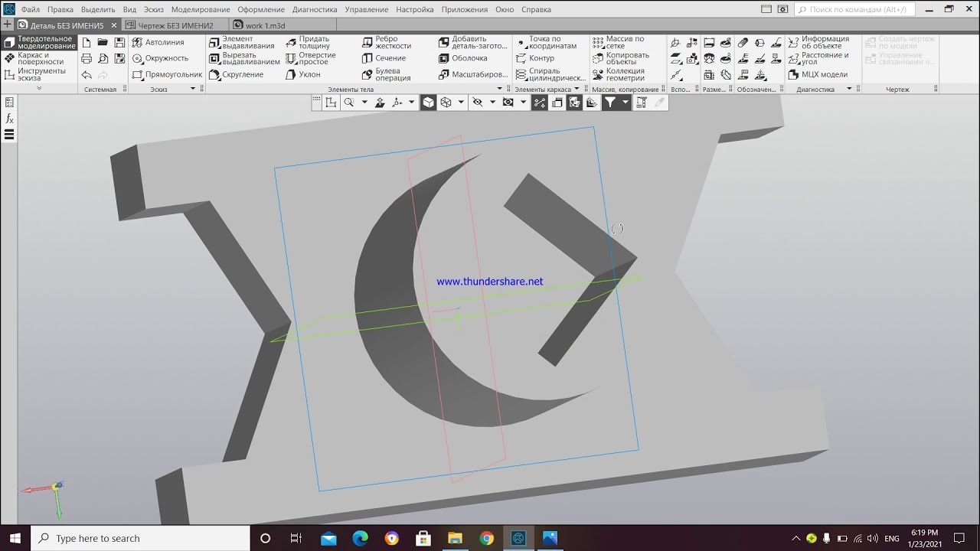Select the Уклон draft tool
The height and width of the screenshot is (551, 980).
(303, 75)
